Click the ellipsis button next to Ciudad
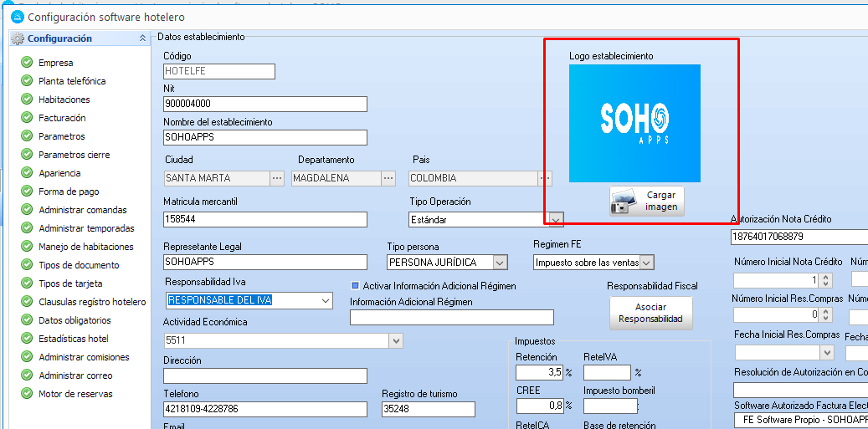 pyautogui.click(x=277, y=178)
